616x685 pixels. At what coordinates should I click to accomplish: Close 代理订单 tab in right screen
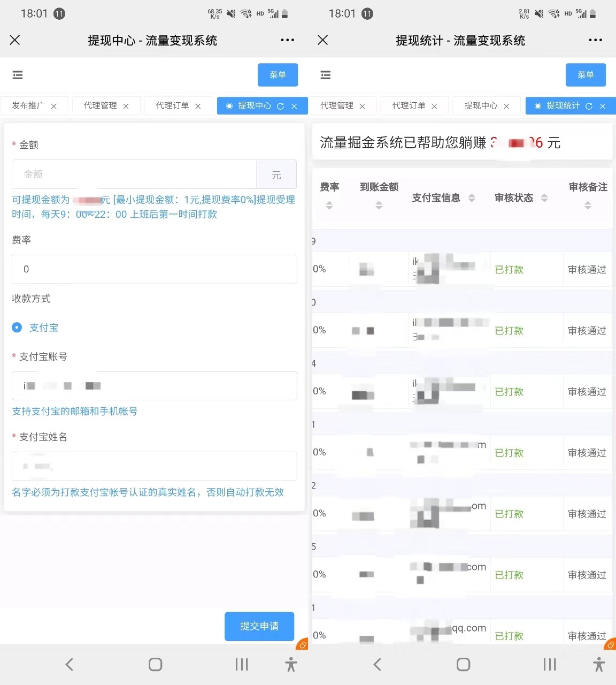click(434, 106)
